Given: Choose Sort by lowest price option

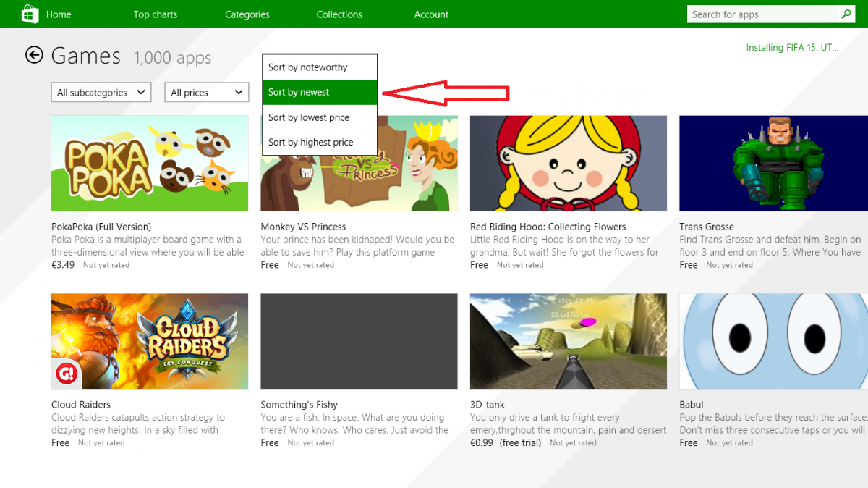Looking at the screenshot, I should [x=320, y=117].
